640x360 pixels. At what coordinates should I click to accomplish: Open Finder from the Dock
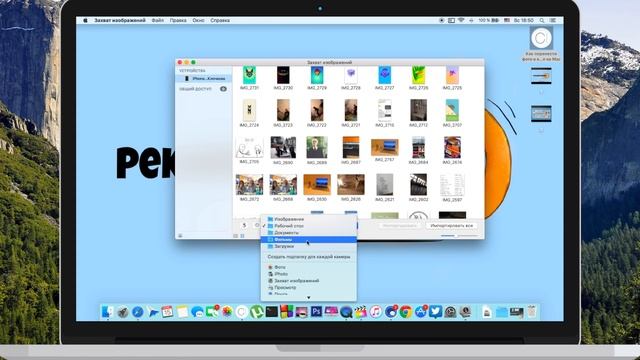[x=107, y=312]
